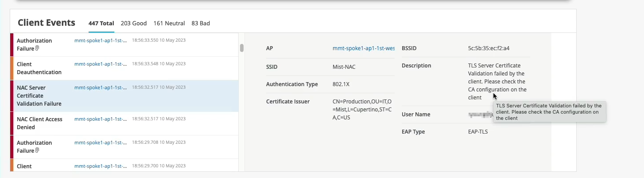Click the EAP-TLS value in details

477,132
